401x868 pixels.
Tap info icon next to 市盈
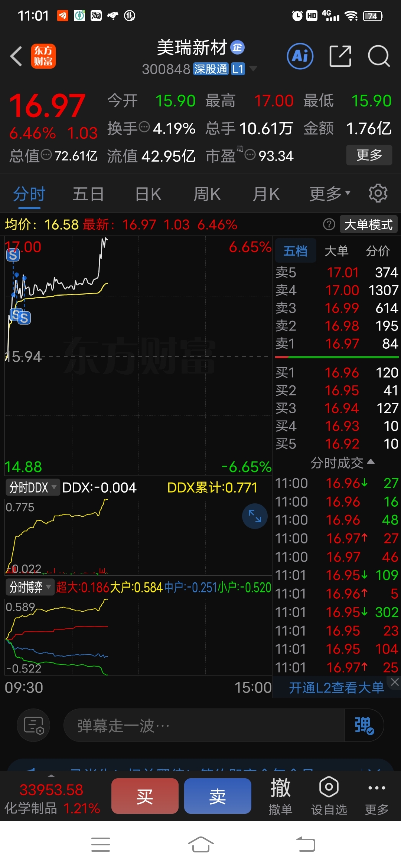250,155
